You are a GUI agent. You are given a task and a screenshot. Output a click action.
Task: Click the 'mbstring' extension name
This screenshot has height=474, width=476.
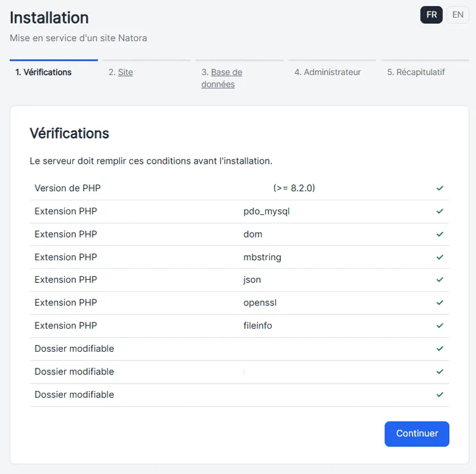tap(262, 257)
